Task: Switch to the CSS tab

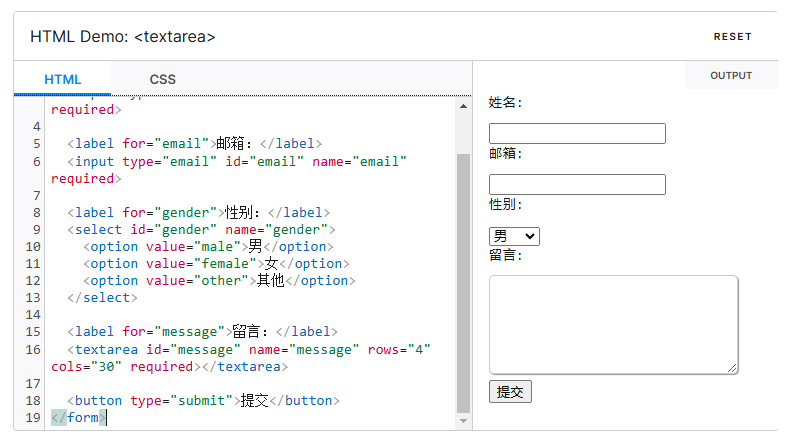Action: pos(162,79)
